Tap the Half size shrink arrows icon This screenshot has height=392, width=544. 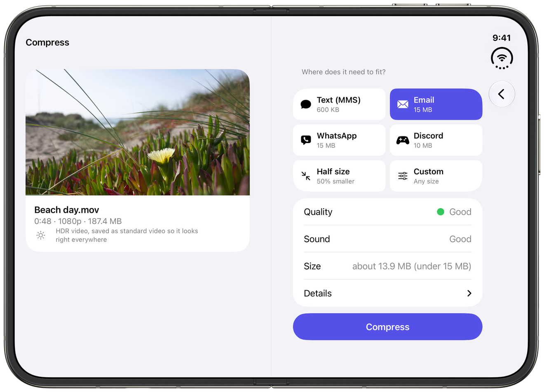[x=306, y=176]
